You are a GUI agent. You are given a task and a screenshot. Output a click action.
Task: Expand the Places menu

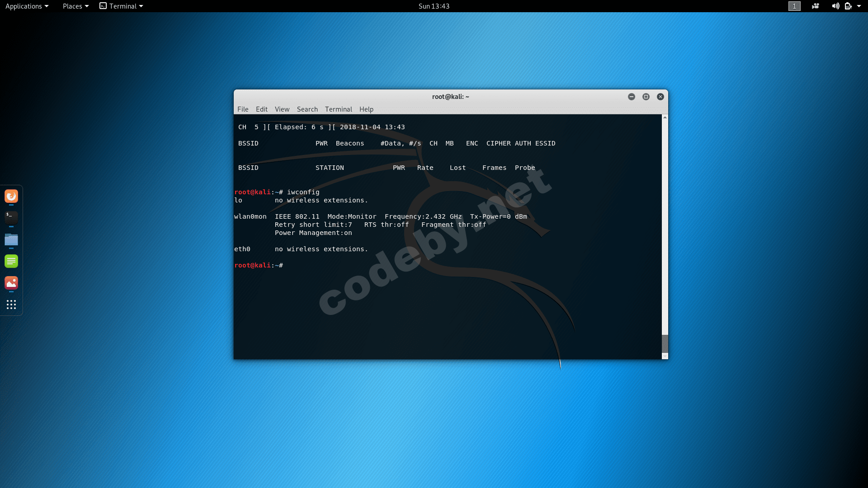click(x=75, y=6)
